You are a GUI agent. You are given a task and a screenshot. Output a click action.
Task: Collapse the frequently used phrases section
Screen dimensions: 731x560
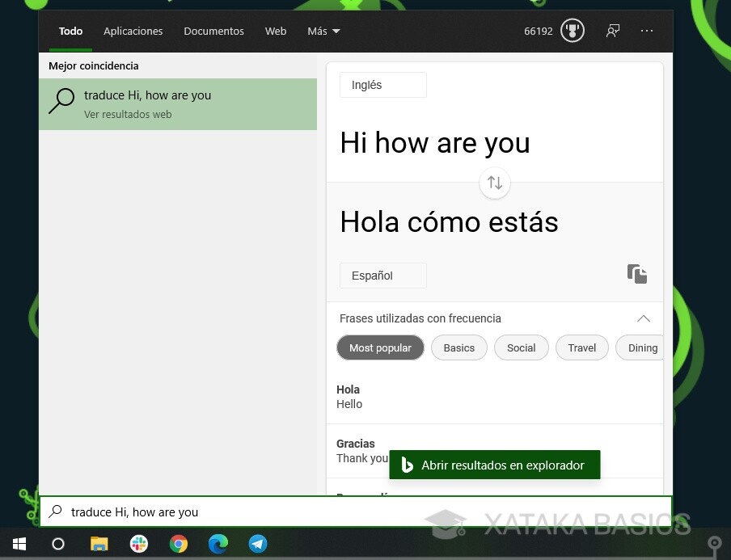point(644,318)
